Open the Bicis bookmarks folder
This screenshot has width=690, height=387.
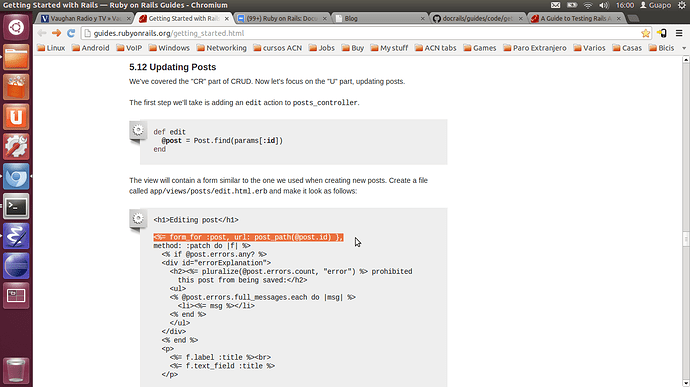[661, 48]
